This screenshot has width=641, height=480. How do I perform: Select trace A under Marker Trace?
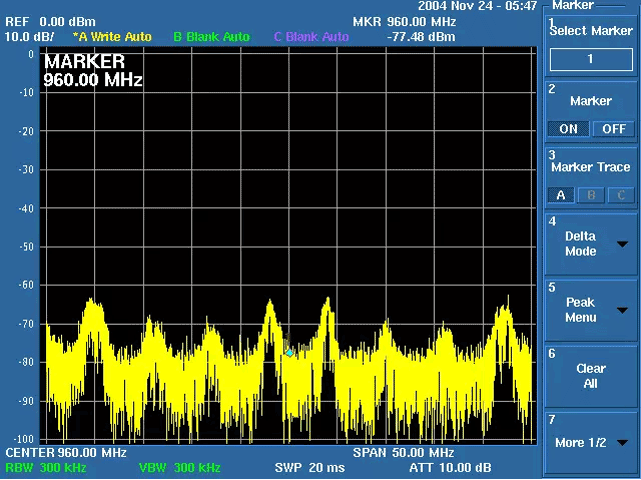pyautogui.click(x=561, y=195)
